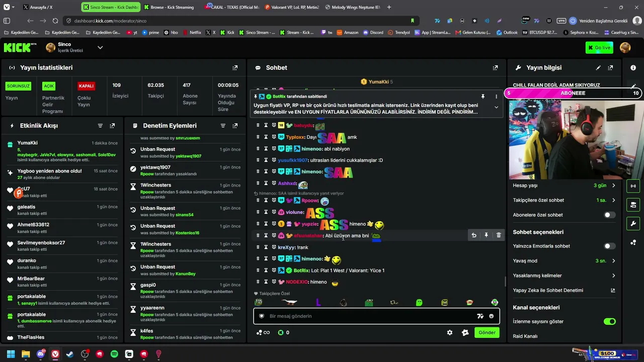Image resolution: width=644 pixels, height=362 pixels.
Task: Toggle Yalnızca Emotlarla sohbet switch
Action: tap(609, 246)
